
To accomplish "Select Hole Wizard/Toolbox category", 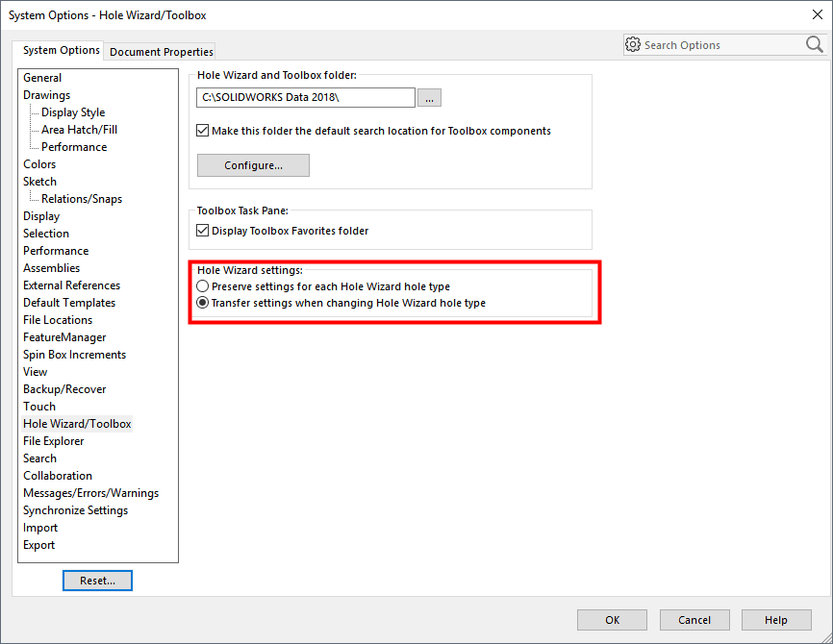I will point(77,424).
